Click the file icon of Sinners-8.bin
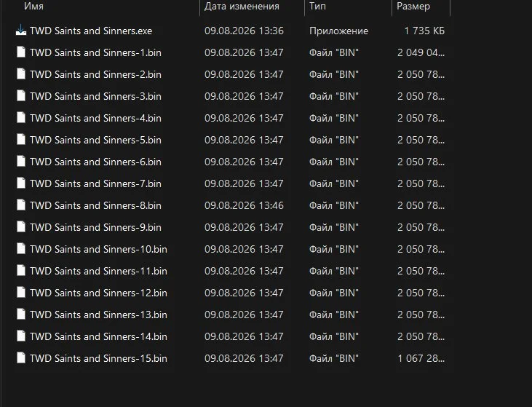The image size is (532, 407). pos(21,205)
